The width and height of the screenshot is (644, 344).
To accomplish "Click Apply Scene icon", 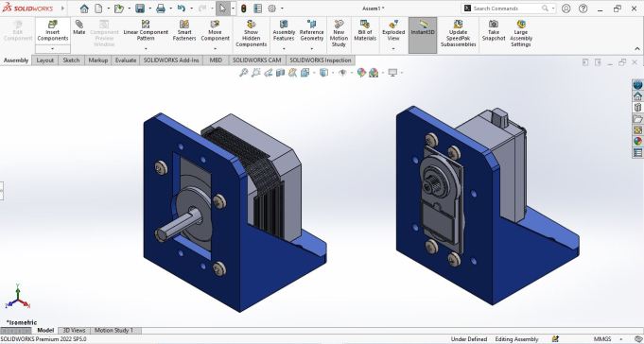I will tap(374, 73).
